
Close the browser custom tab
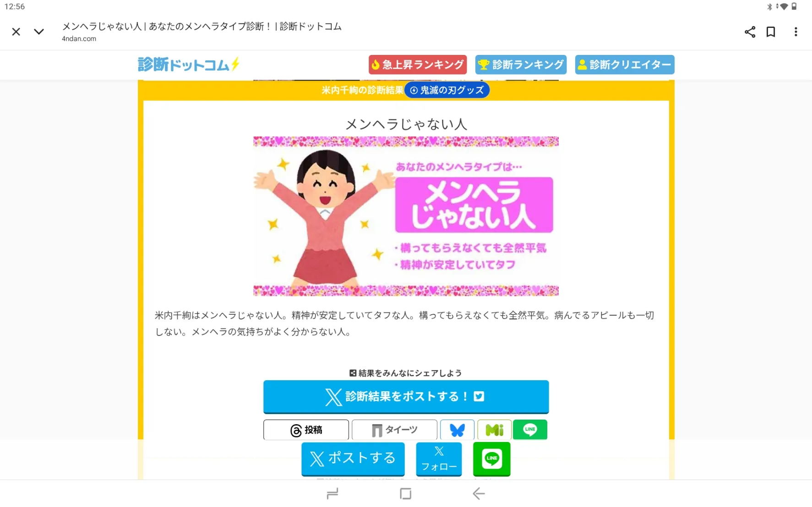(16, 32)
